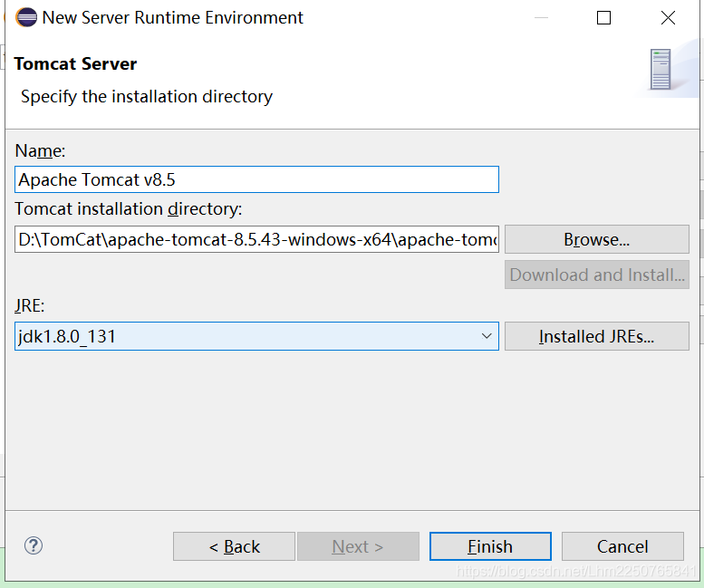Click the 'Tomcat installation directory:' label
This screenshot has width=704, height=588.
[x=129, y=208]
